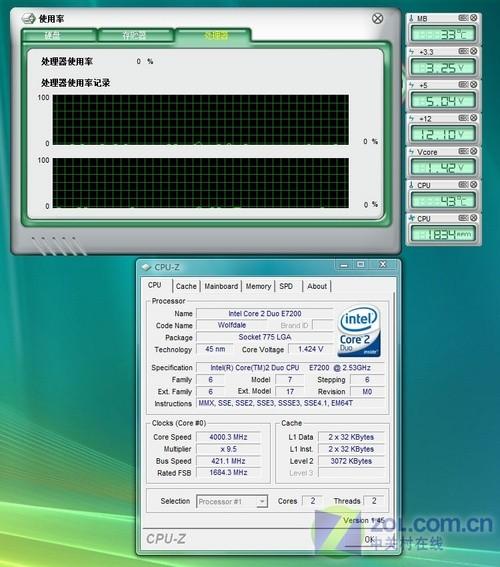The width and height of the screenshot is (500, 567).
Task: Click the drive icon in usage window title
Action: pyautogui.click(x=28, y=18)
